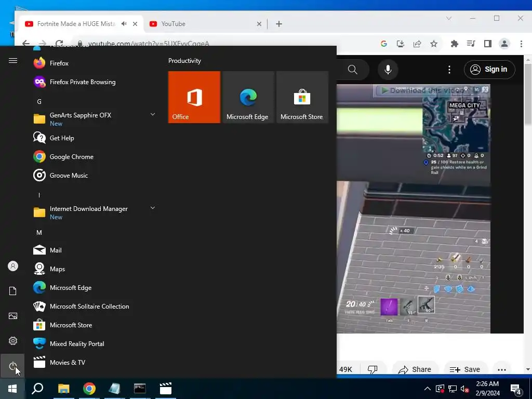Save the video to a playlist
The image size is (532, 399).
point(465,369)
